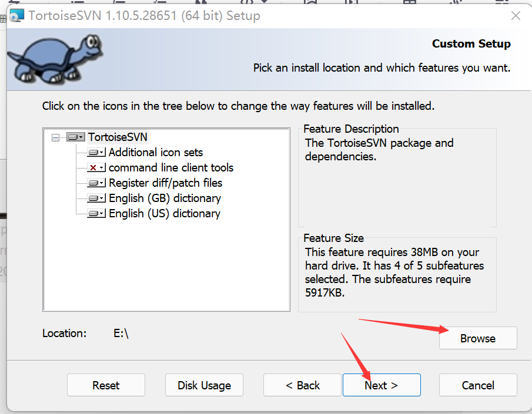The height and width of the screenshot is (414, 532).
Task: Click the TortoiseSVN turtle logo
Action: coord(55,59)
